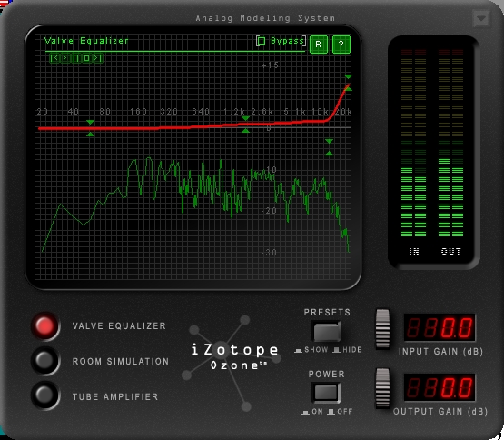The image size is (504, 440).
Task: Click the 'VALVE EQUALIZER' module label
Action: coord(119,326)
